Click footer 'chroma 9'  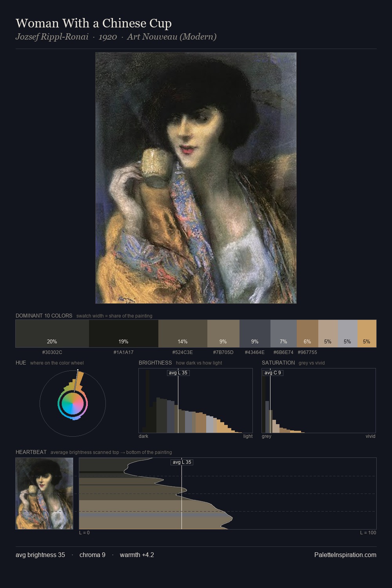[x=93, y=555]
